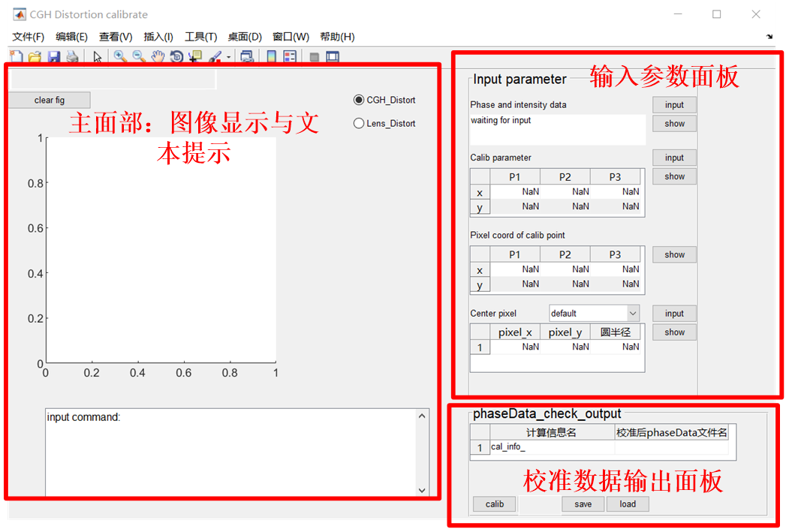Select the Zoom Out magnifier tool
789x532 pixels.
[x=139, y=56]
